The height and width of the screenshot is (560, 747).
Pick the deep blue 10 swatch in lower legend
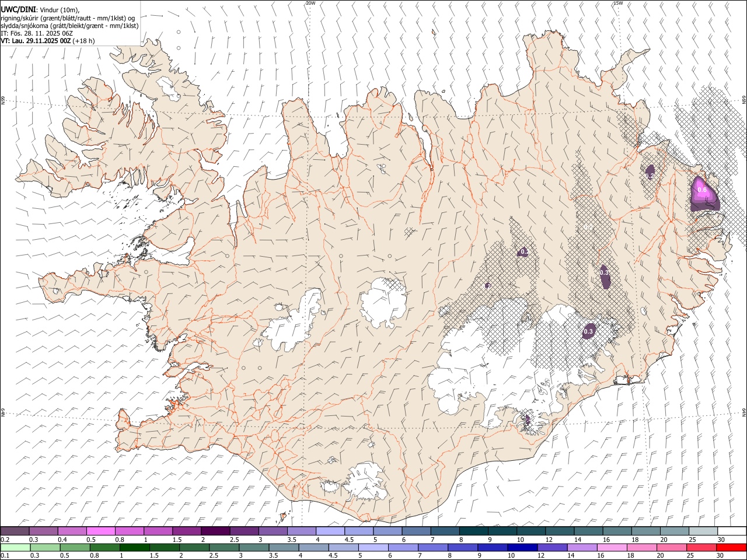coord(522,548)
